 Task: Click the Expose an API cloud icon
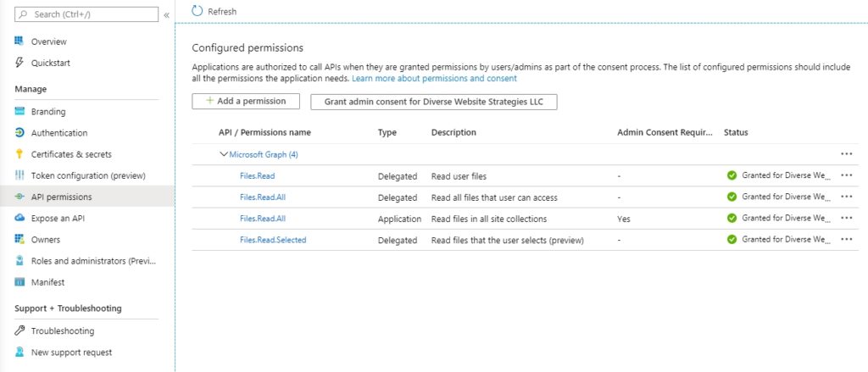[19, 218]
